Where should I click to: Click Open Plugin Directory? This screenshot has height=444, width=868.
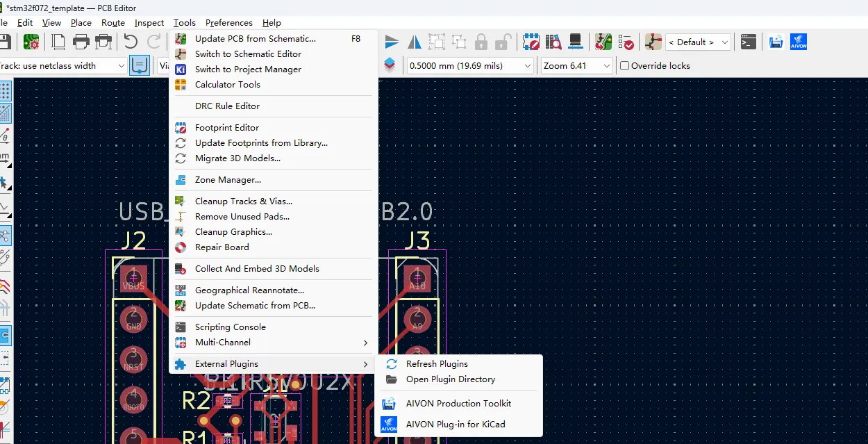pos(459,379)
